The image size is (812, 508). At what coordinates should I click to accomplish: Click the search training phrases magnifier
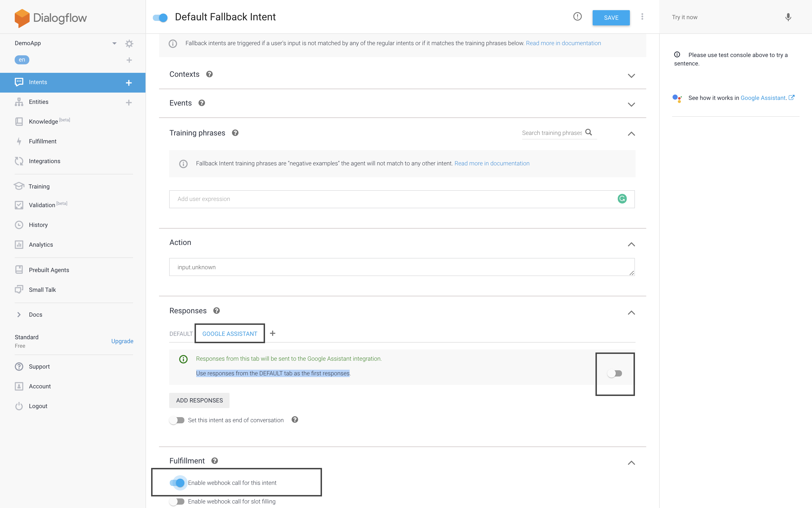point(588,132)
